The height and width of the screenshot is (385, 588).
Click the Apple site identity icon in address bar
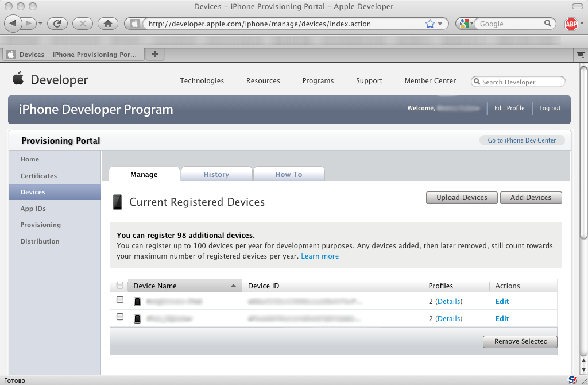click(x=134, y=24)
